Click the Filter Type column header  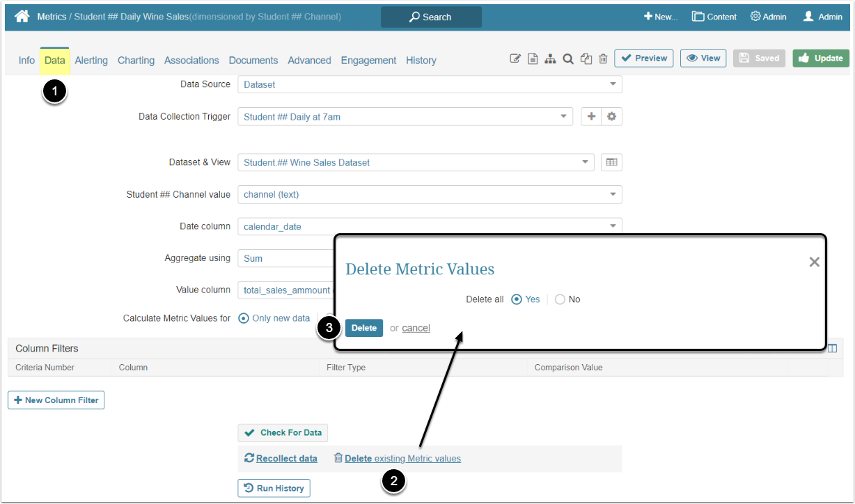click(x=346, y=368)
